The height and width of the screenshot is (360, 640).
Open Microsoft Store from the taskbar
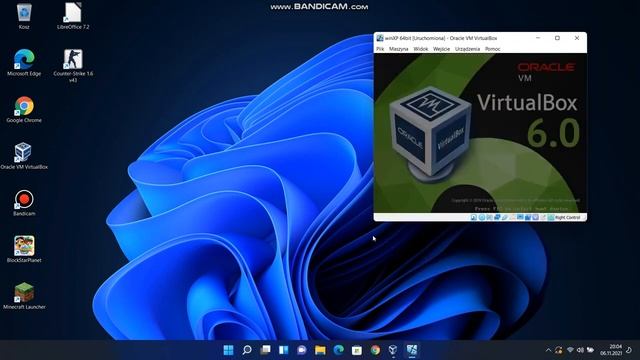click(357, 350)
